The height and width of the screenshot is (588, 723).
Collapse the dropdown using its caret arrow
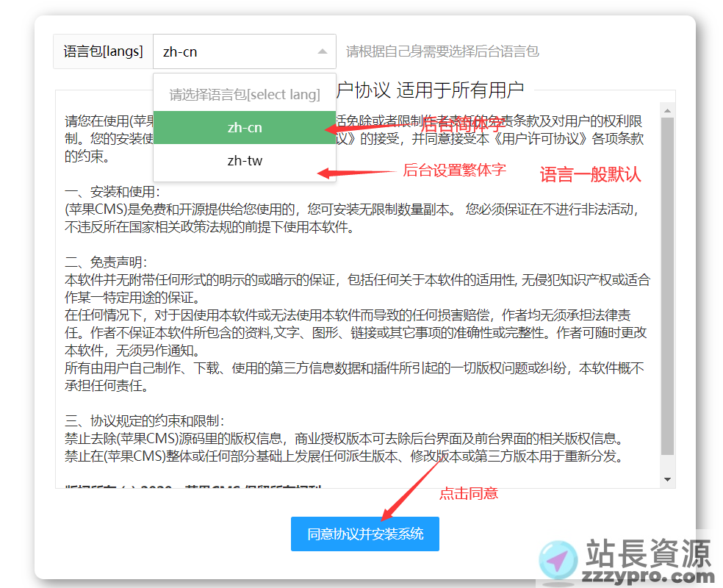click(323, 51)
